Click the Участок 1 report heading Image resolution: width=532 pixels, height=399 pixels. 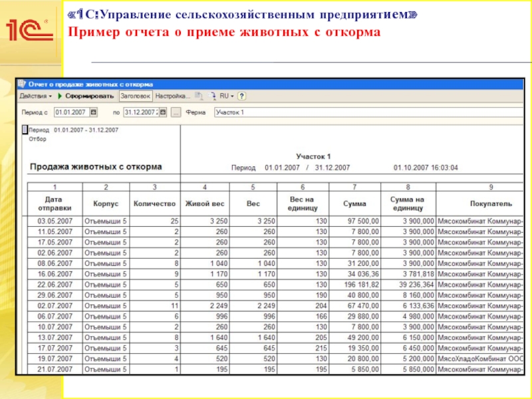(x=313, y=156)
